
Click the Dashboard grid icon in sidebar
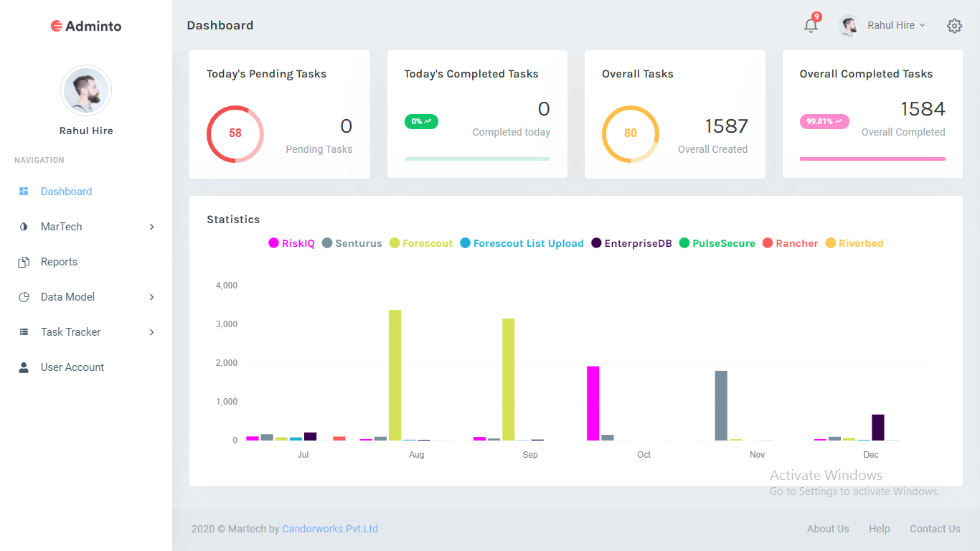(x=24, y=192)
